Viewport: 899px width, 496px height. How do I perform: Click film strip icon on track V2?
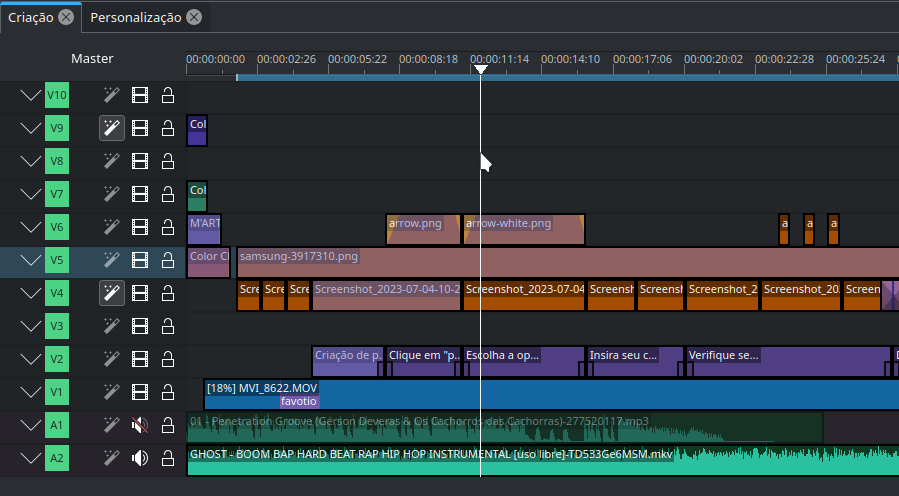[140, 359]
